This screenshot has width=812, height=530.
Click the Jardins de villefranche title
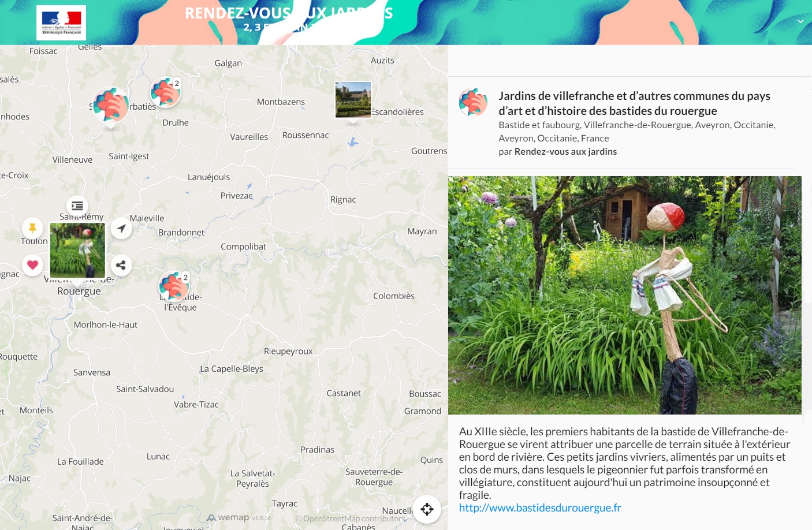(634, 103)
